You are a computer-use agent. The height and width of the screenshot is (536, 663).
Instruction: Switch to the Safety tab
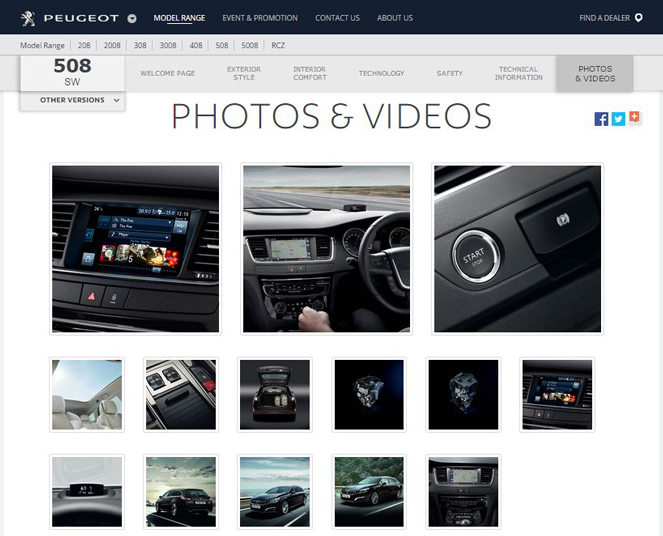[449, 73]
